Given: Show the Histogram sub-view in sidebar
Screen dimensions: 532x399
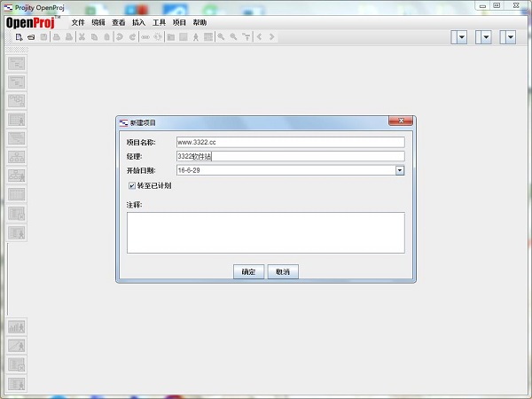Looking at the screenshot, I should tap(17, 327).
